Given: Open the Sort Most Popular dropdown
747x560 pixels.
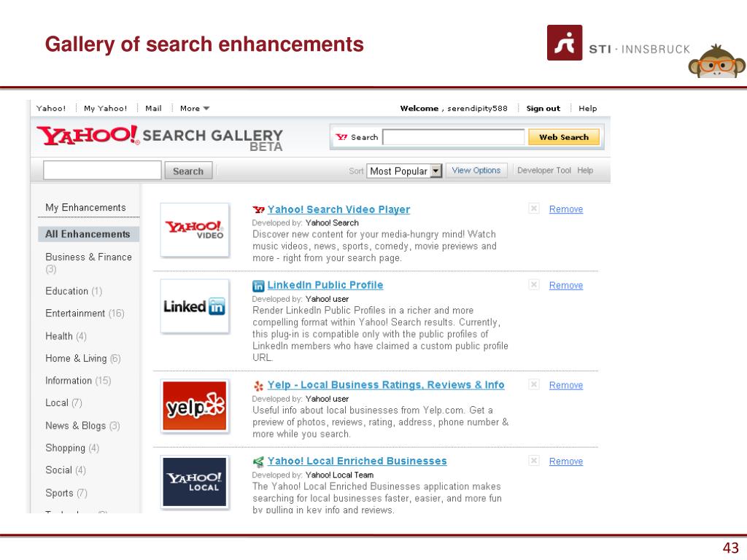Looking at the screenshot, I should [x=404, y=171].
